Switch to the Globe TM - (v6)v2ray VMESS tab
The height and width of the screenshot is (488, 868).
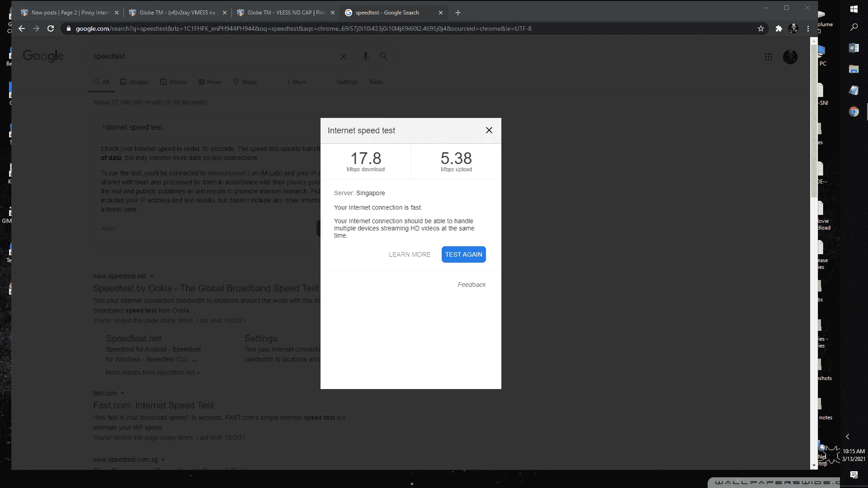click(x=177, y=13)
